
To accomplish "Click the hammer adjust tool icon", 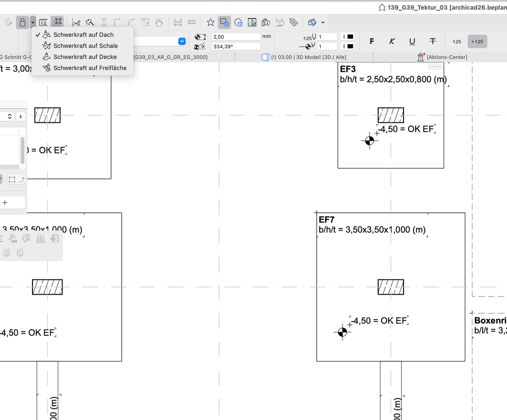I will [x=90, y=22].
